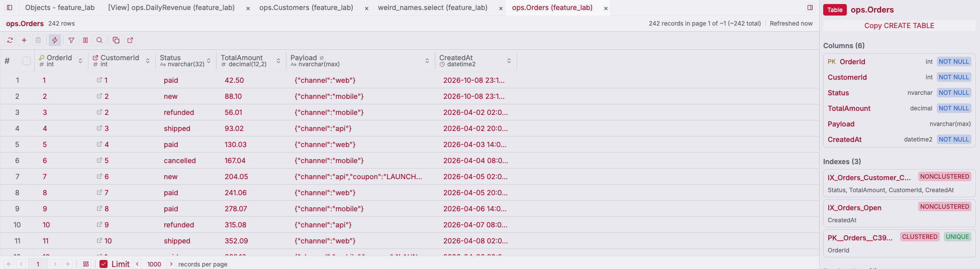This screenshot has height=269, width=980.
Task: Click the 2026-04-07 08:0... CreatedAt cell
Action: coord(475,225)
